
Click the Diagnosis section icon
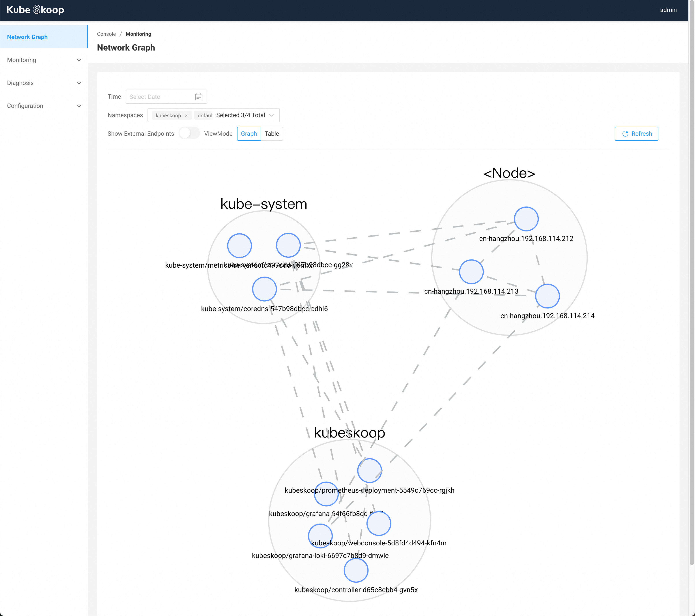[x=79, y=83]
